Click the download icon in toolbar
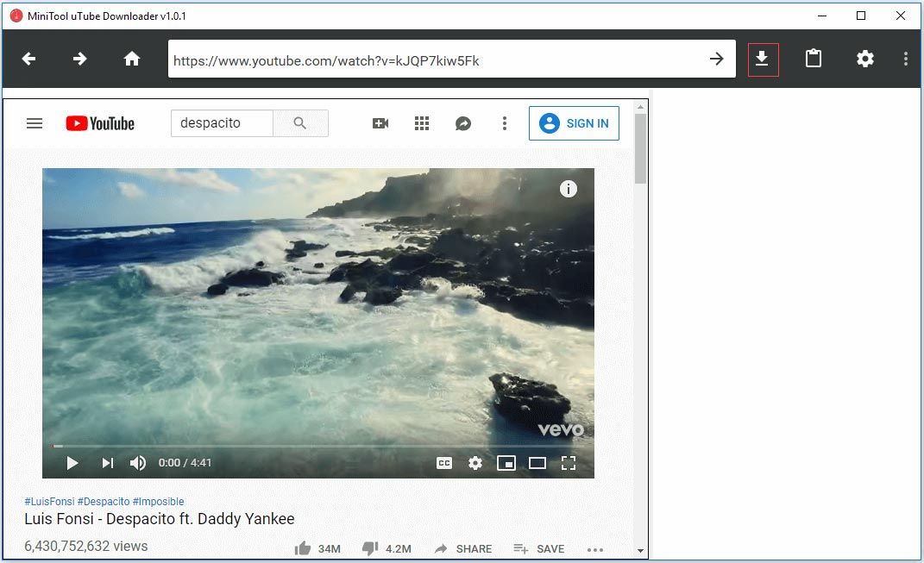The height and width of the screenshot is (563, 924). [764, 59]
